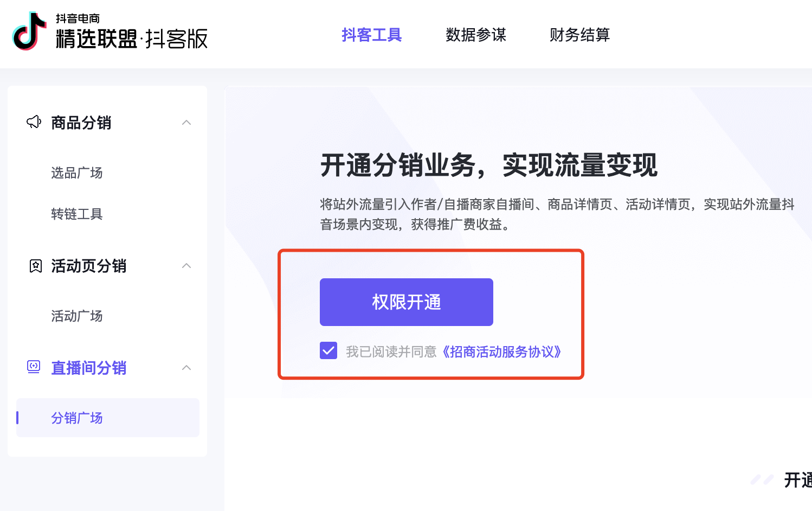Click the 精选联盟·抖客版 brand title
Image resolution: width=812 pixels, height=511 pixels.
132,39
